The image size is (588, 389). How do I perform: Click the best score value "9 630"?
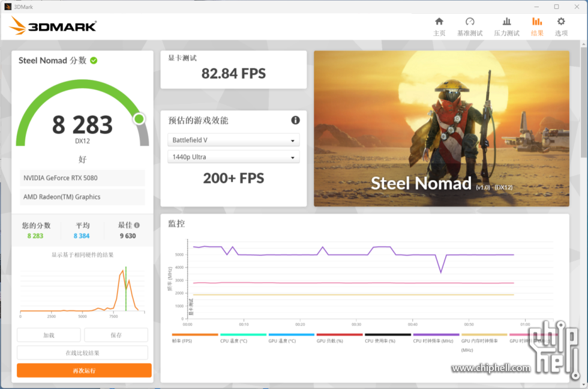coord(127,235)
